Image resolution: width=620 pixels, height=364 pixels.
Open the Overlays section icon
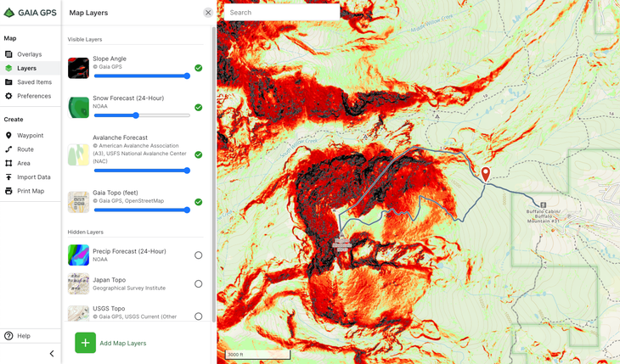click(x=8, y=54)
